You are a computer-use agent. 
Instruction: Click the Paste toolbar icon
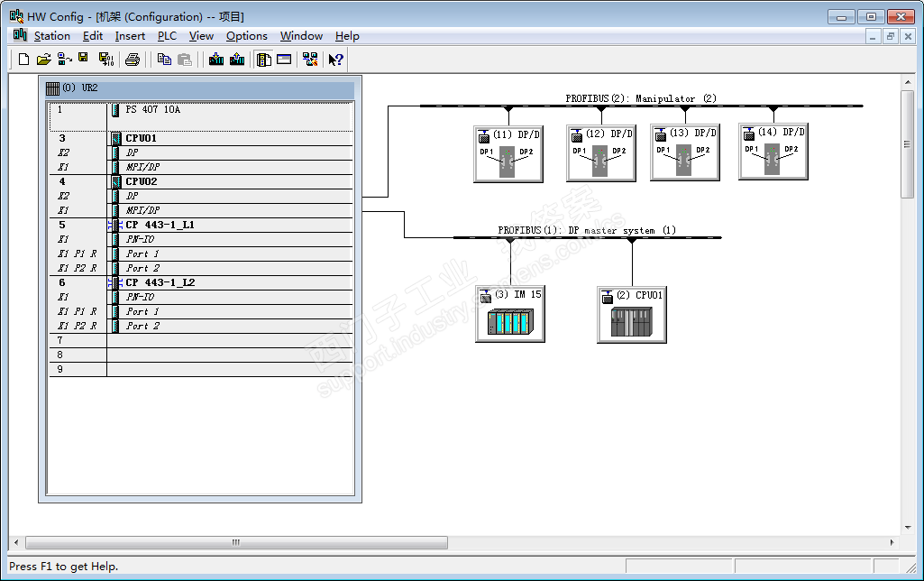[x=185, y=59]
